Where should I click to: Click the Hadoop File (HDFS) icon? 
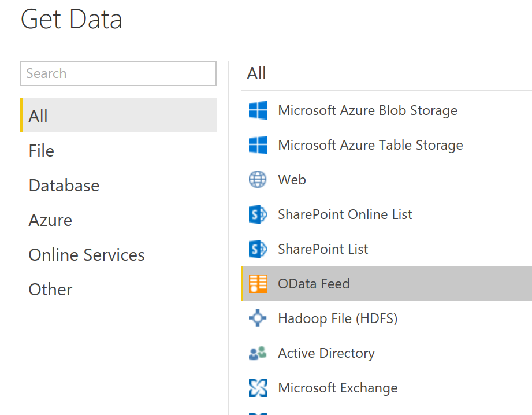click(x=258, y=318)
